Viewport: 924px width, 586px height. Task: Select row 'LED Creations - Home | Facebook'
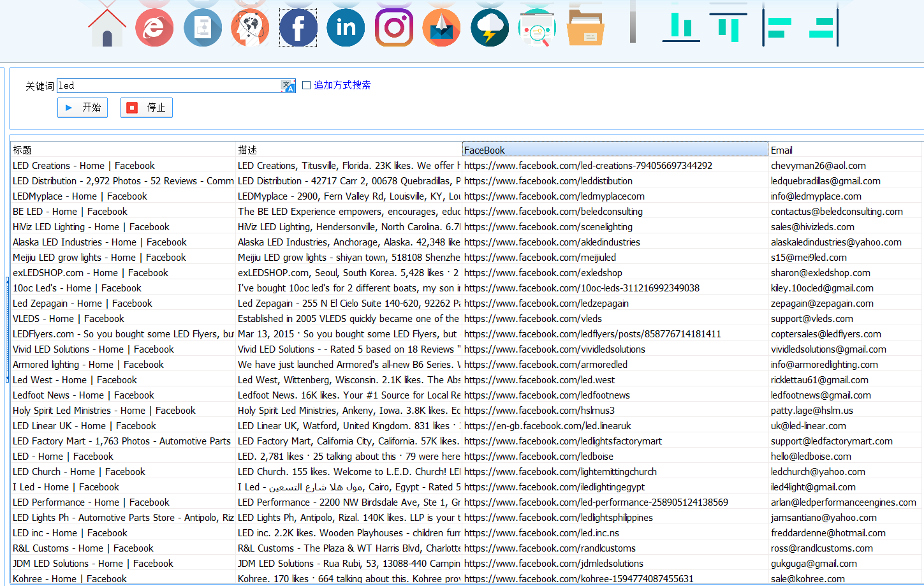coord(84,166)
